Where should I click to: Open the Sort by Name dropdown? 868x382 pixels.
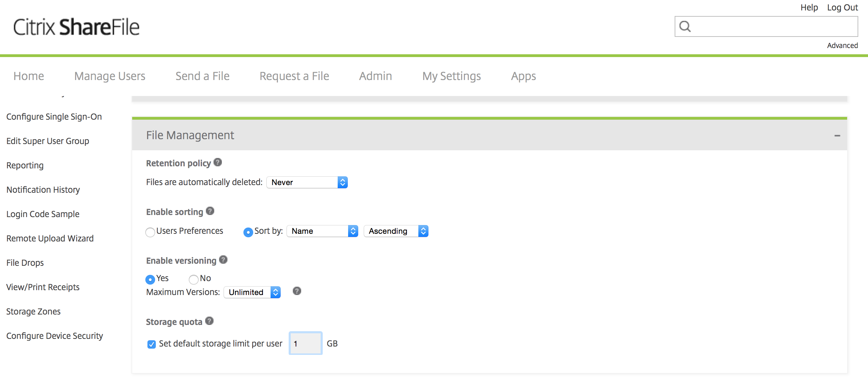click(322, 231)
